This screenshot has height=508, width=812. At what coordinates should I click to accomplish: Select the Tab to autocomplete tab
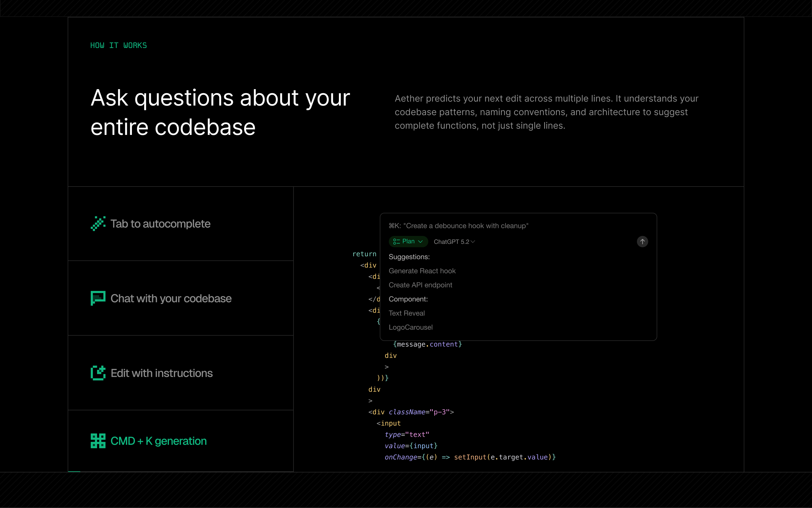pyautogui.click(x=180, y=224)
